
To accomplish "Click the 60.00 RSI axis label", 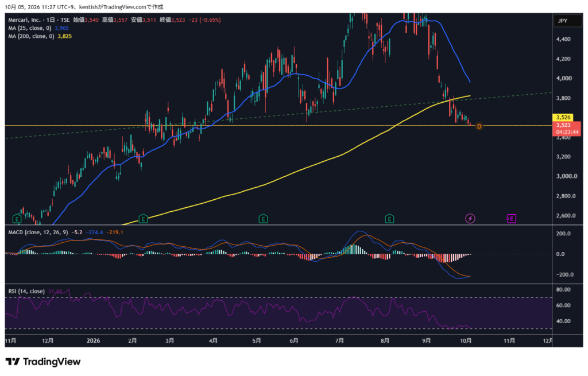I will click(563, 305).
